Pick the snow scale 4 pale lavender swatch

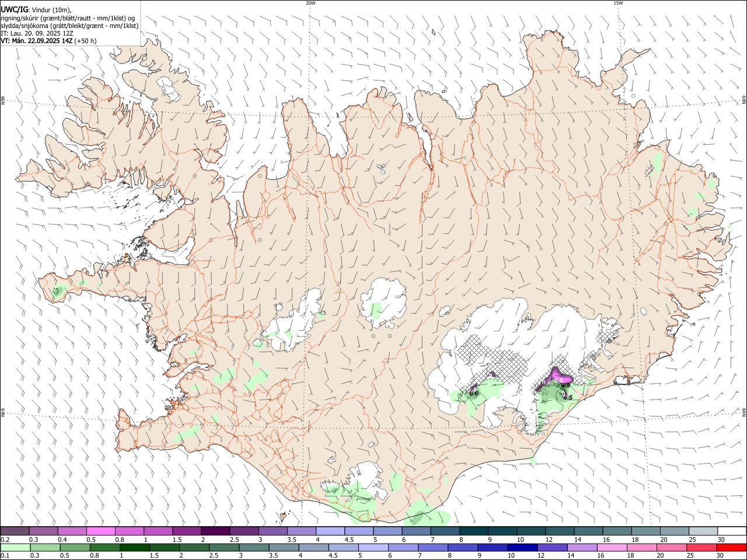330,531
